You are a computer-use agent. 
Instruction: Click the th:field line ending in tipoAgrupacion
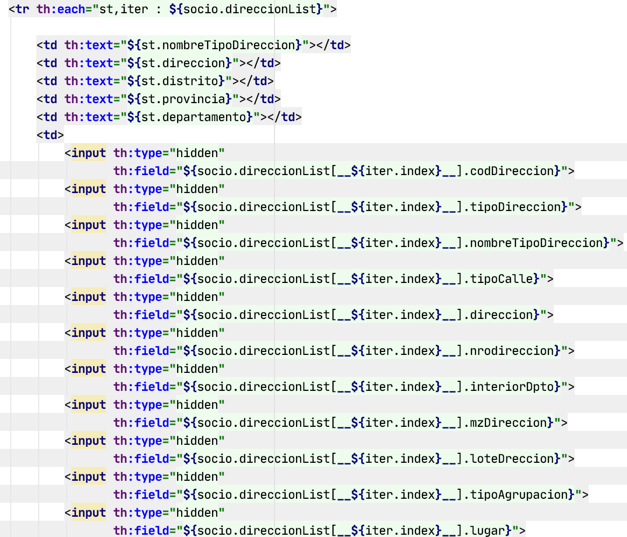[351, 495]
